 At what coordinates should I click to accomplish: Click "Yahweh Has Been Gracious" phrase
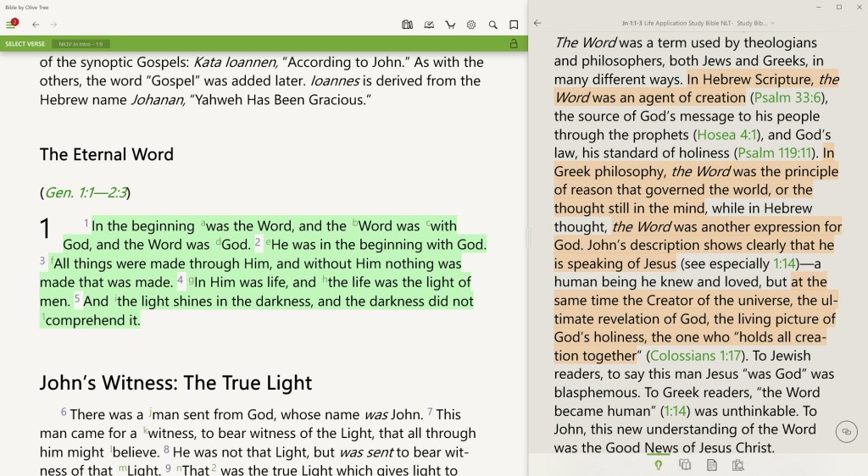[x=280, y=99]
